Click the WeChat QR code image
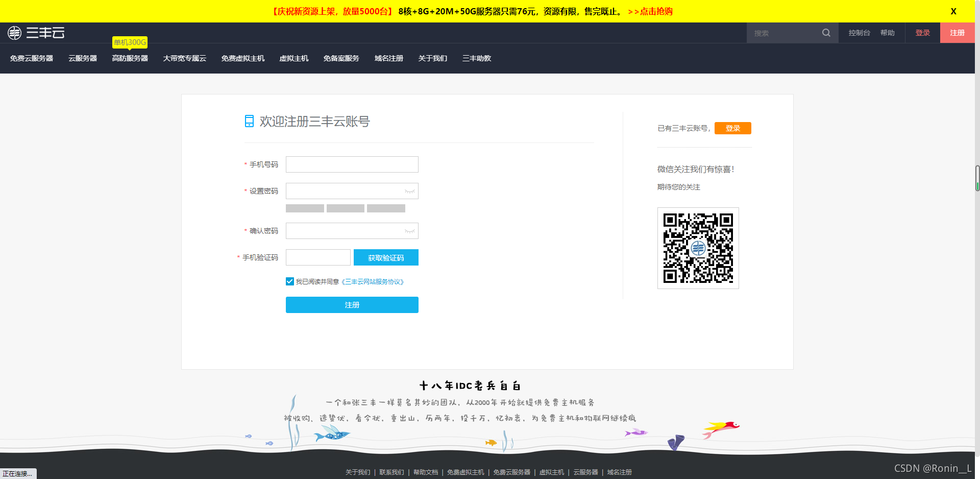 (x=698, y=248)
